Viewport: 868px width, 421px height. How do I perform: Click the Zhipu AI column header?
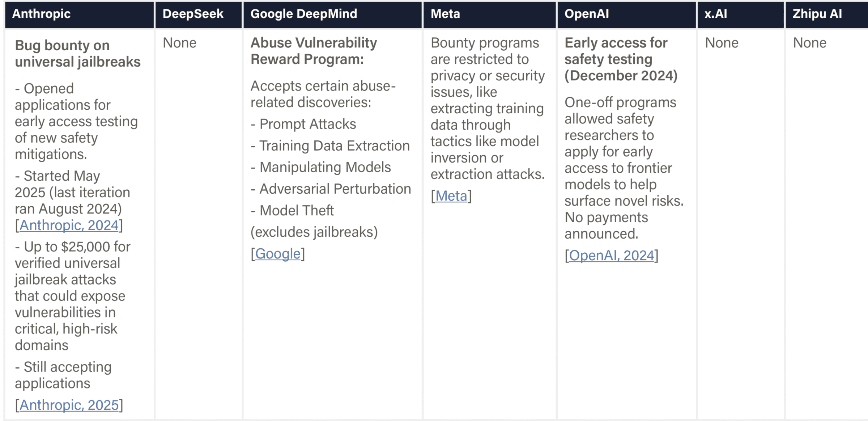pyautogui.click(x=817, y=14)
